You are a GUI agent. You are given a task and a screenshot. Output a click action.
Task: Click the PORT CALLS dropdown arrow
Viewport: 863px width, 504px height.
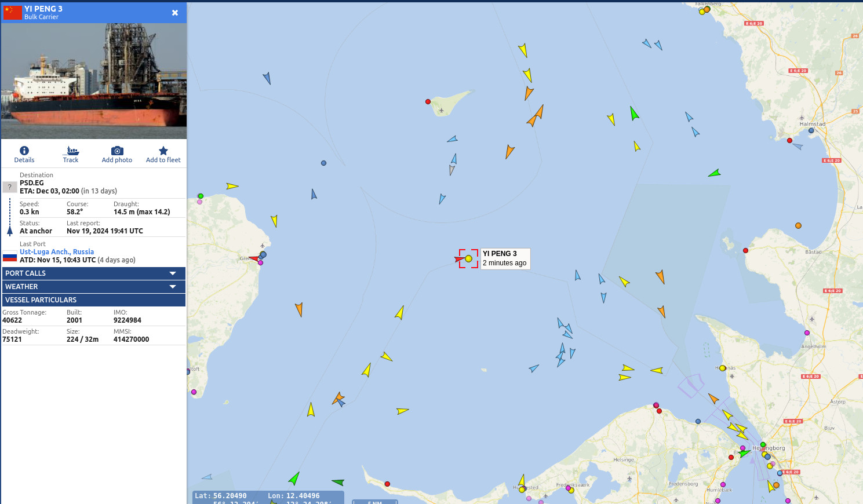(x=173, y=273)
